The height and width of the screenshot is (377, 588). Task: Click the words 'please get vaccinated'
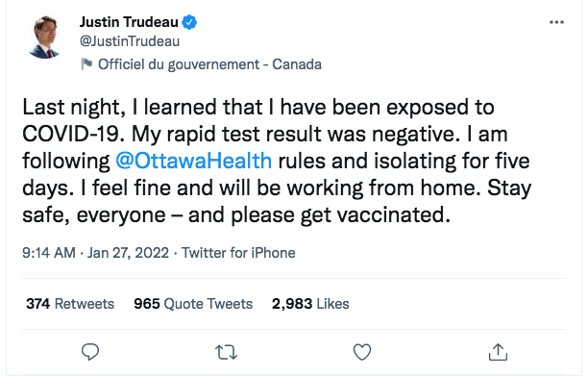(x=340, y=215)
